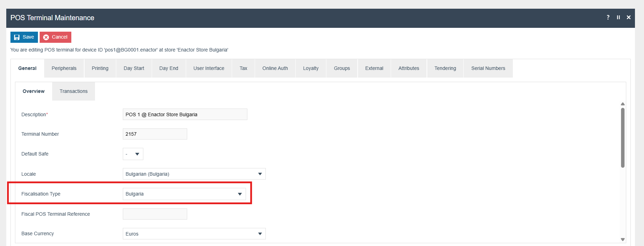The width and height of the screenshot is (644, 246).
Task: Click the Description text field
Action: 185,114
